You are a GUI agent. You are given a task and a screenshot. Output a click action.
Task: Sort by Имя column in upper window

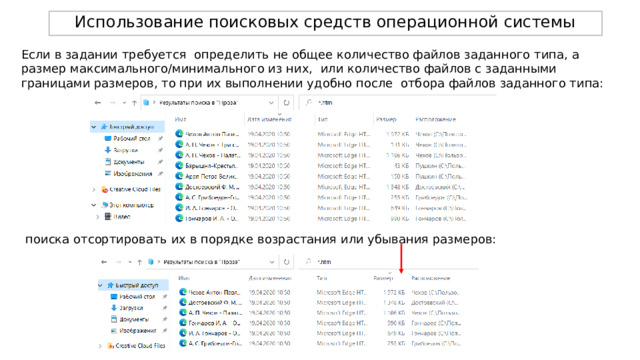[x=180, y=119]
